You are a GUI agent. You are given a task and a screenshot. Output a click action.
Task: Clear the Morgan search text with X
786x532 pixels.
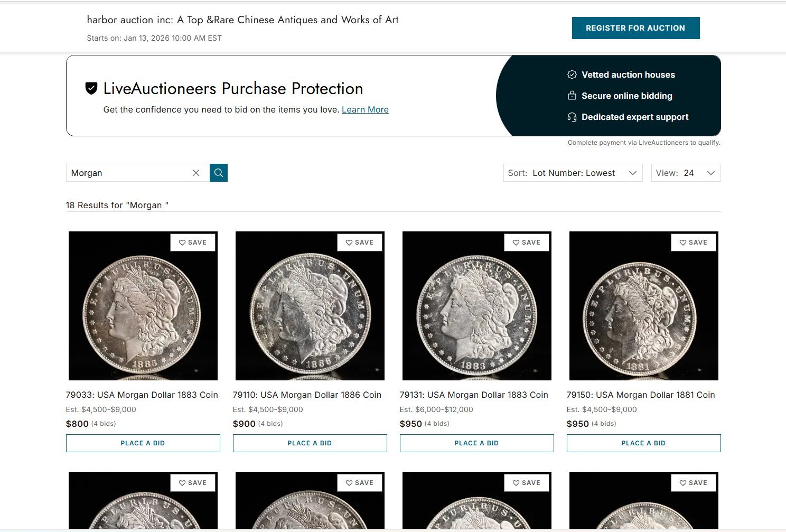(196, 173)
